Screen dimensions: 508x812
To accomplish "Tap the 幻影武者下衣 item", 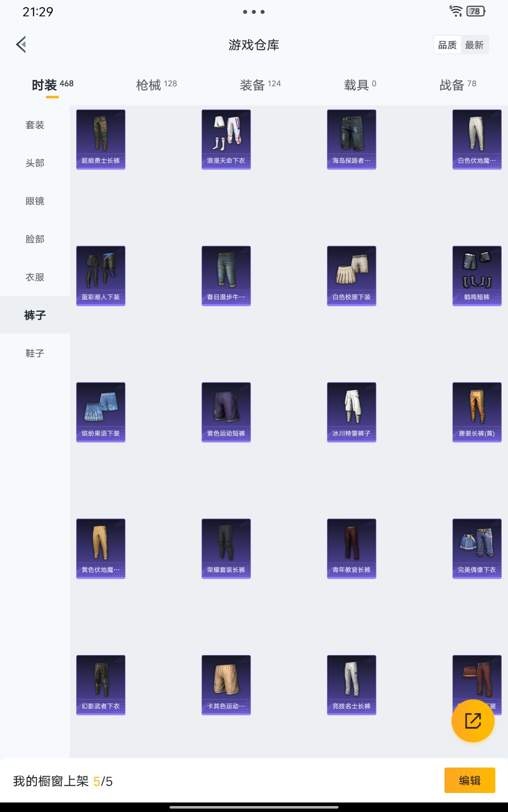I will point(101,685).
